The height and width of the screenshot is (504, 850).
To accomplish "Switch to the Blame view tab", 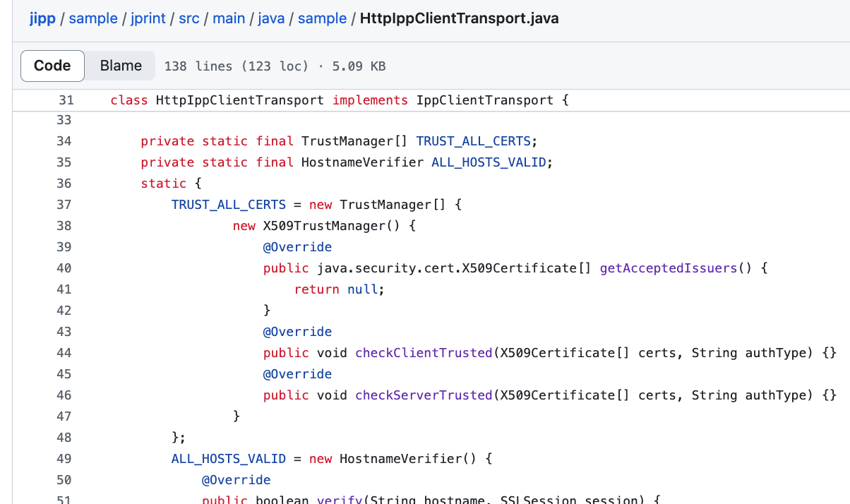I will point(121,66).
